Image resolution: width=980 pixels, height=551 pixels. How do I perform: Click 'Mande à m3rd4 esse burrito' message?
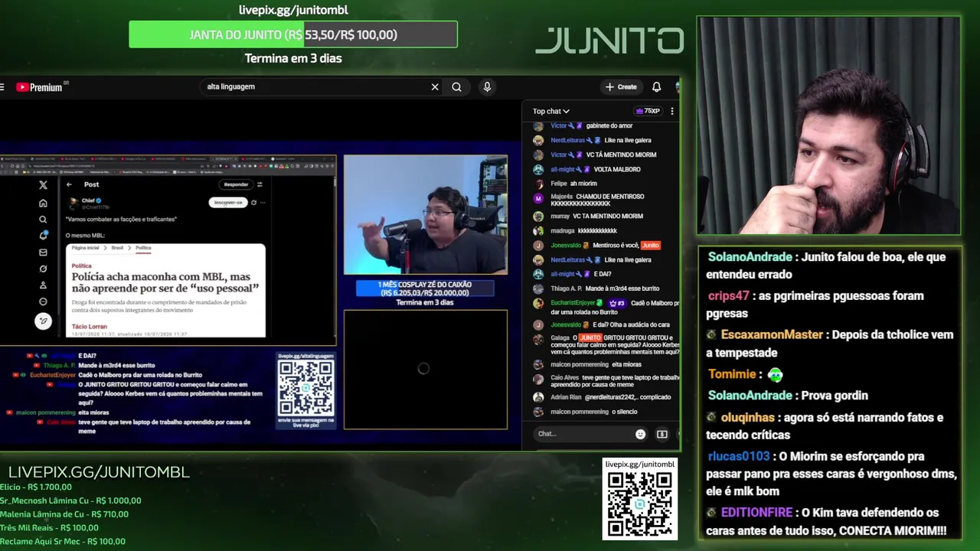pyautogui.click(x=622, y=289)
